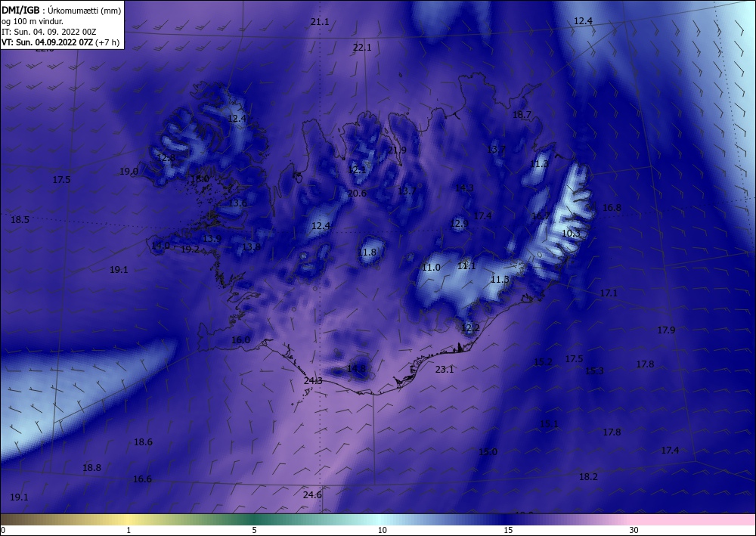Click the 18.2 value label
The image size is (756, 536).
(x=588, y=477)
